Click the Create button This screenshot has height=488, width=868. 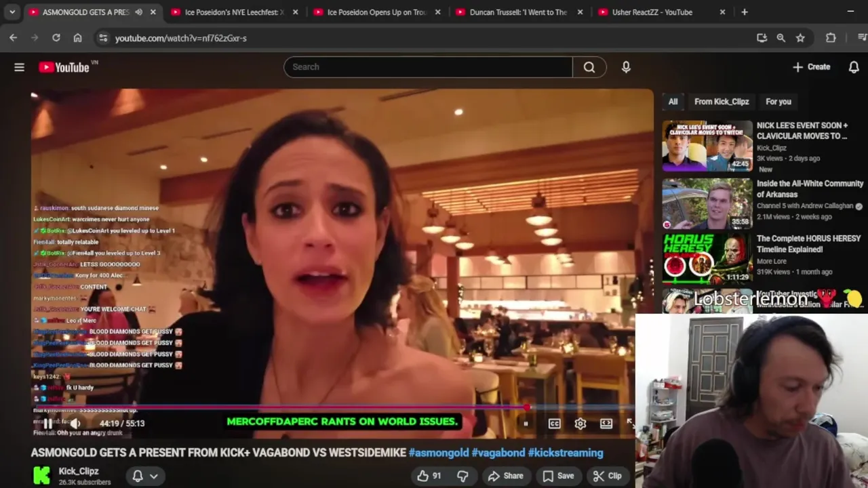tap(811, 67)
